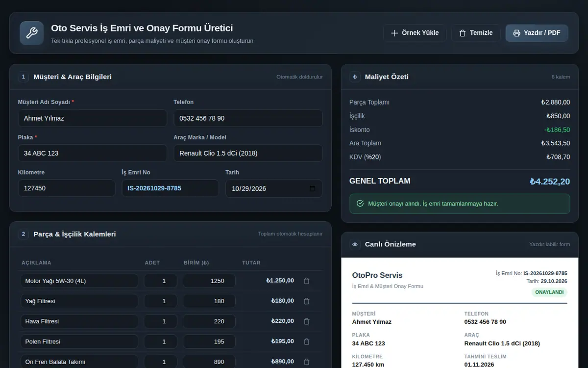Click the Müşteri onayı alındı notice text
The width and height of the screenshot is (588, 368).
(433, 204)
